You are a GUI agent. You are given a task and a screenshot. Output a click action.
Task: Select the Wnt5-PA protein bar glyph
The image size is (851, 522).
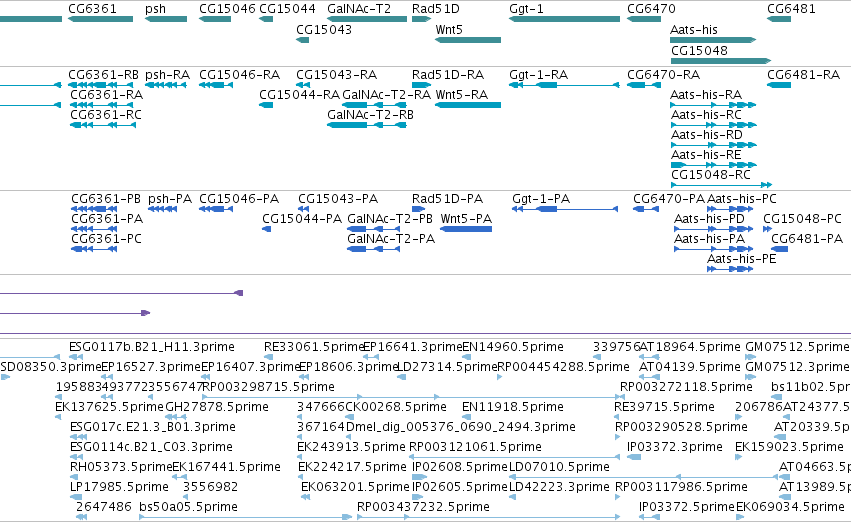(x=466, y=229)
